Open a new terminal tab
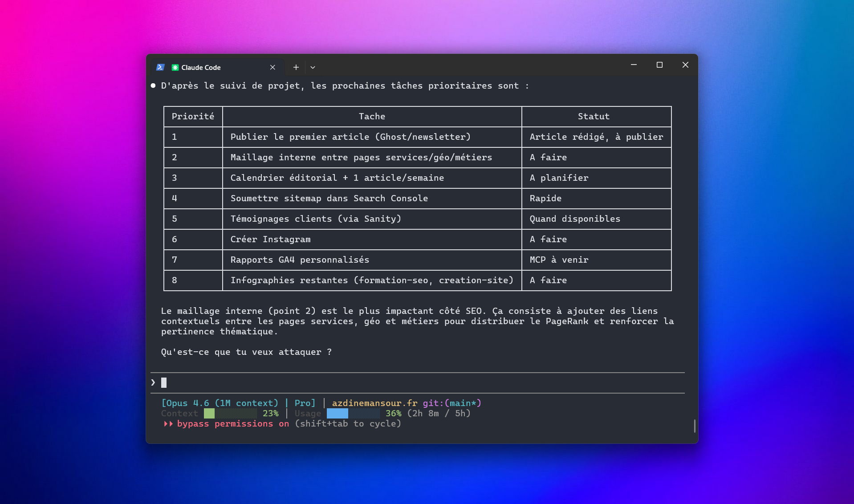Screen dimensions: 854x504 coord(296,67)
